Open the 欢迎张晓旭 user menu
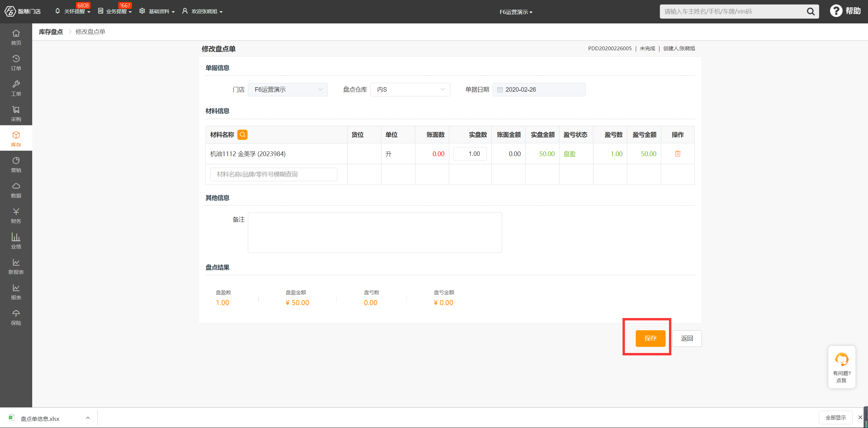Viewport: 868px width, 428px height. click(202, 12)
